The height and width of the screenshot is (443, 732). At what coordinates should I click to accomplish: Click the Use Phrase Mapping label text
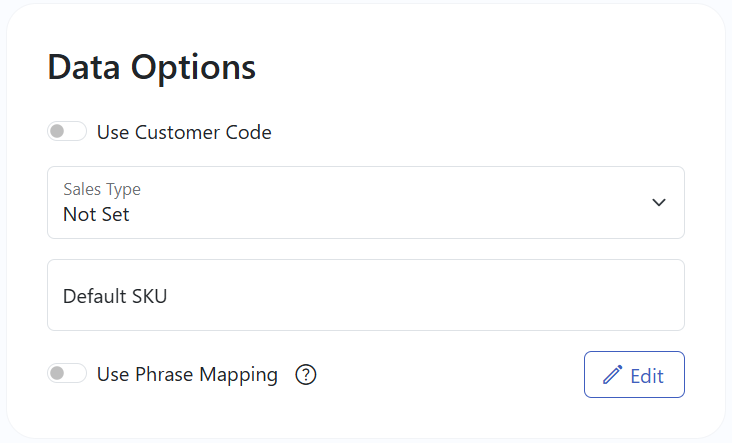(187, 375)
